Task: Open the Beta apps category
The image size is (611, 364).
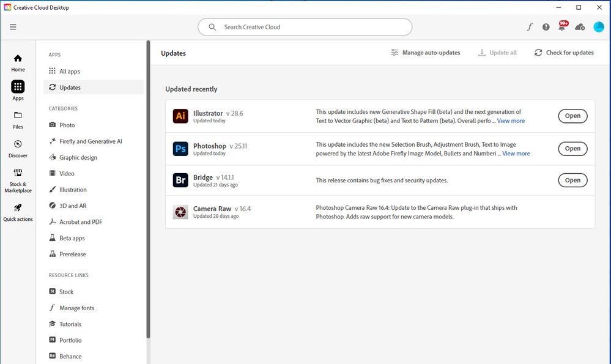Action: [x=94, y=238]
